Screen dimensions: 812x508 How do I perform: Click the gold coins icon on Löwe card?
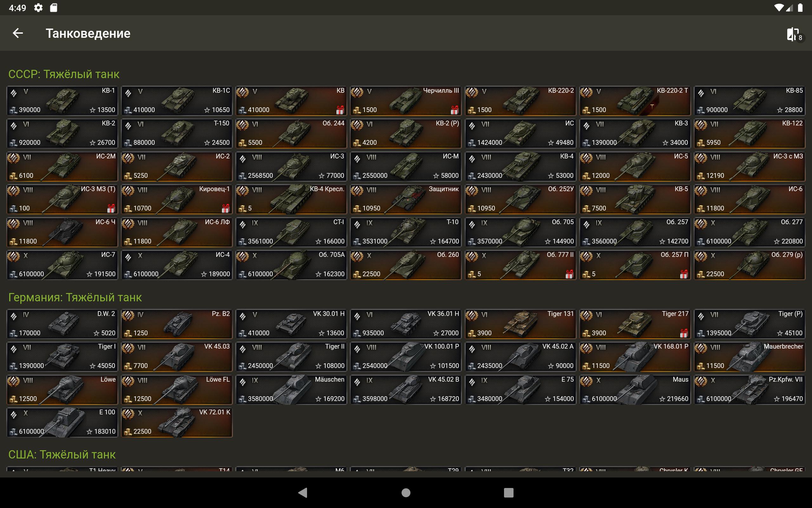(13, 399)
